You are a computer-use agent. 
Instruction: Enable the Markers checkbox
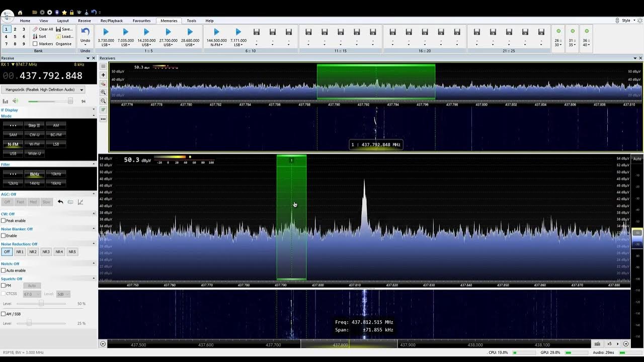(35, 44)
